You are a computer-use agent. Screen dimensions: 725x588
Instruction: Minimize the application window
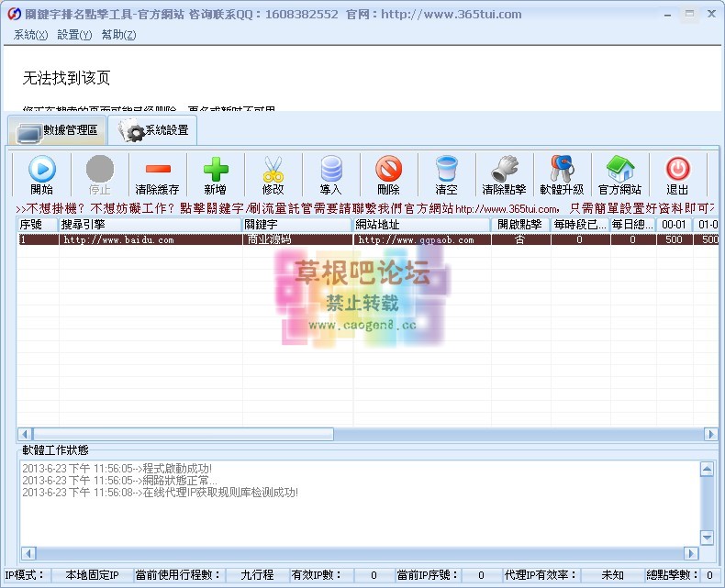pyautogui.click(x=668, y=15)
